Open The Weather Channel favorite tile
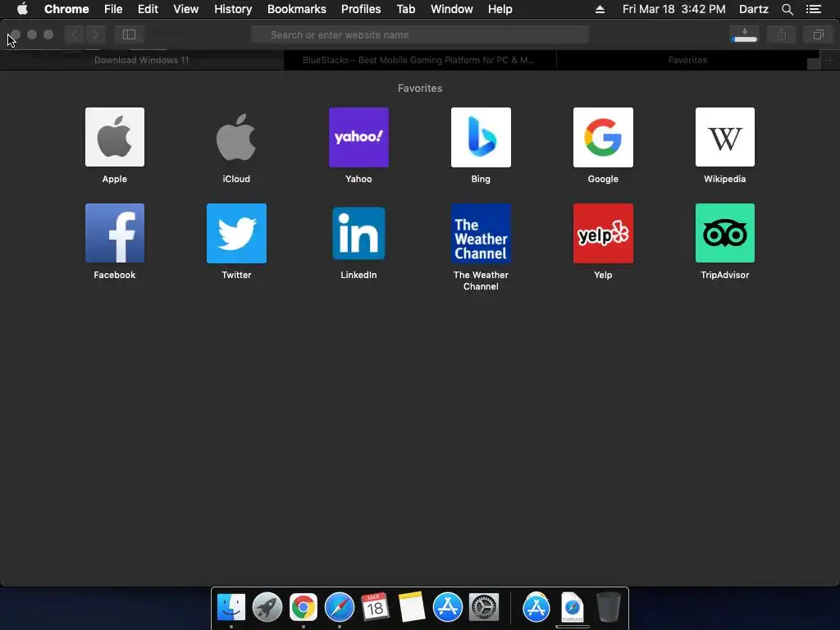The width and height of the screenshot is (840, 630). tap(481, 233)
